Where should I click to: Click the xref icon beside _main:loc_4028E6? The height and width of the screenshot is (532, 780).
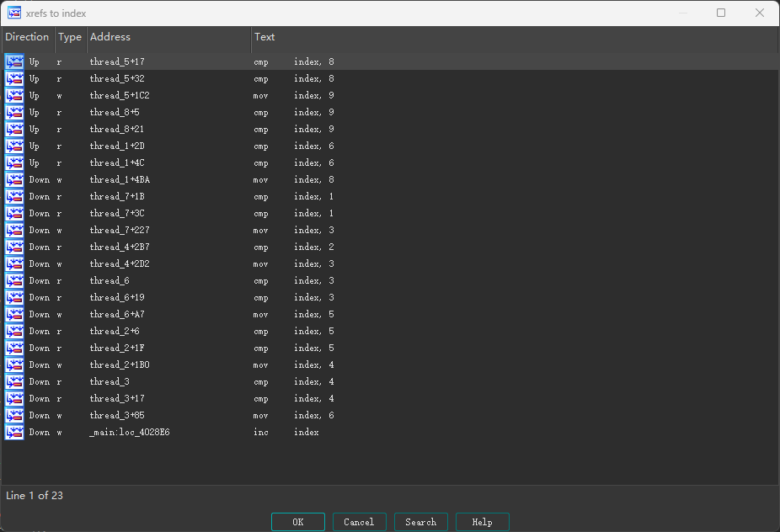coord(14,432)
